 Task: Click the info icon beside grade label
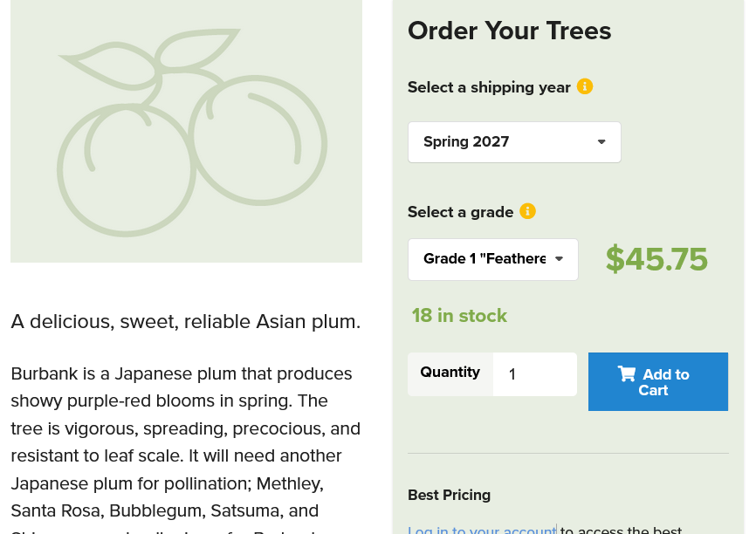click(527, 211)
